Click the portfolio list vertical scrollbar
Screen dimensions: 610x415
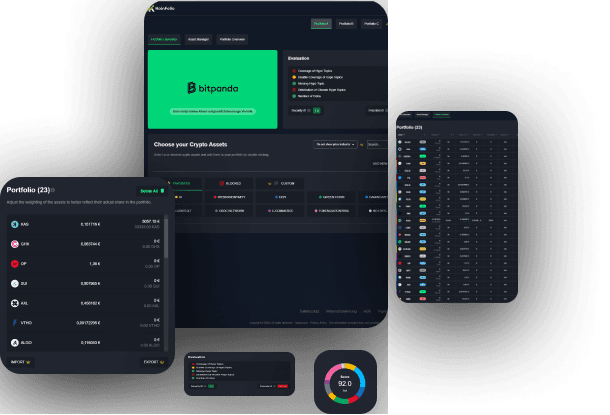click(166, 238)
